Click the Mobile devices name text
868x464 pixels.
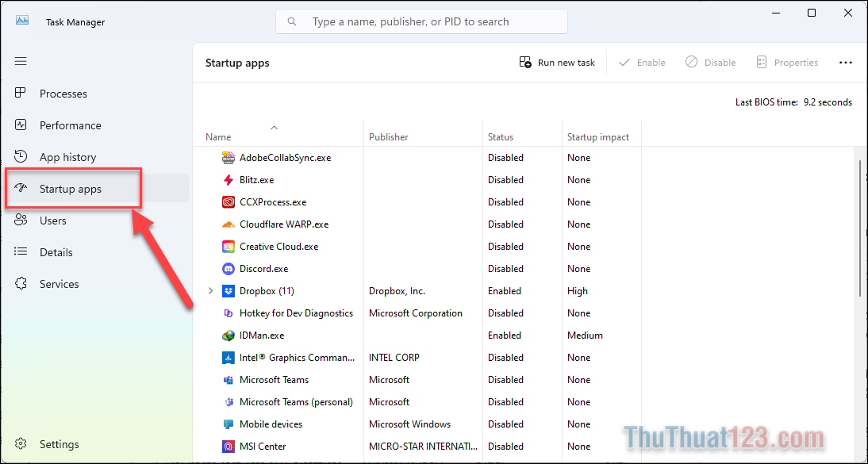pos(271,424)
